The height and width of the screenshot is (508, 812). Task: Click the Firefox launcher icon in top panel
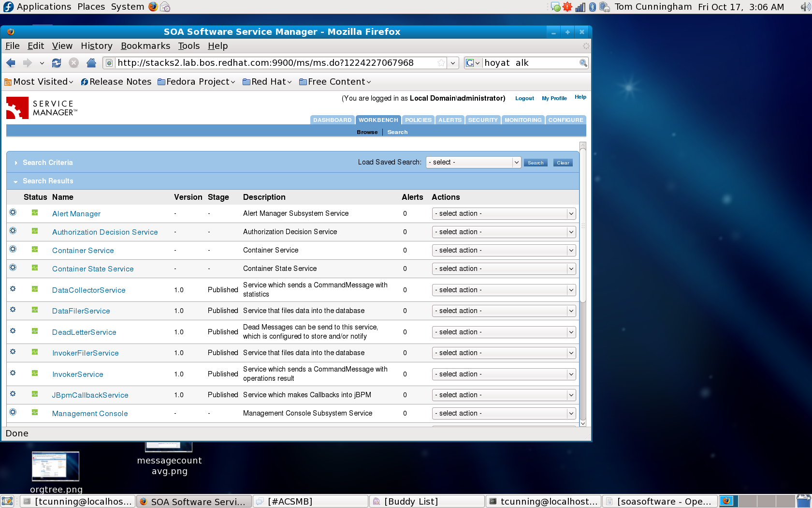(x=153, y=7)
